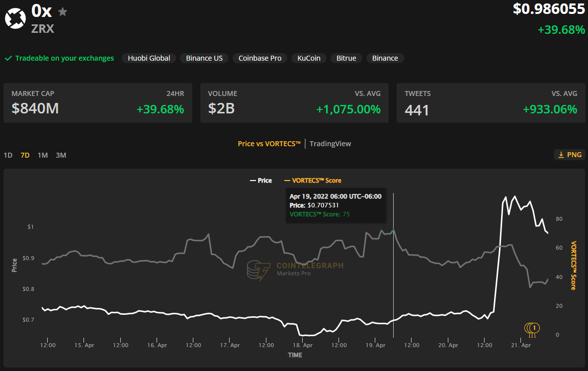Click the 0x coin name heading
The width and height of the screenshot is (588, 371).
(42, 11)
